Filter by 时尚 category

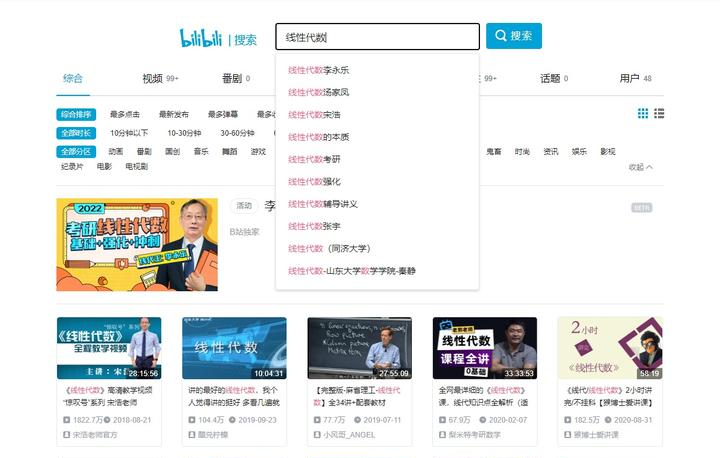coord(522,152)
